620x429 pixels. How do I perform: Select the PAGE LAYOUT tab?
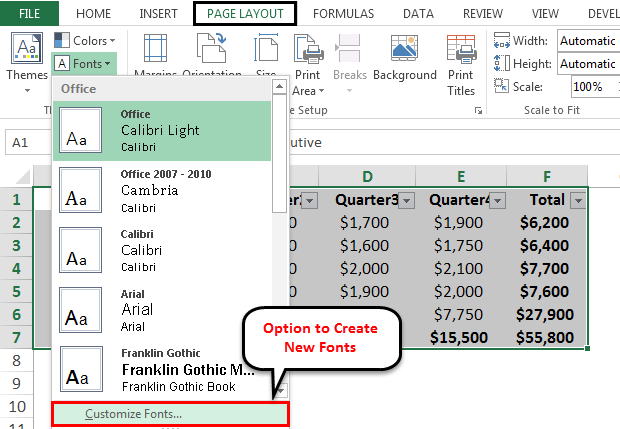245,13
